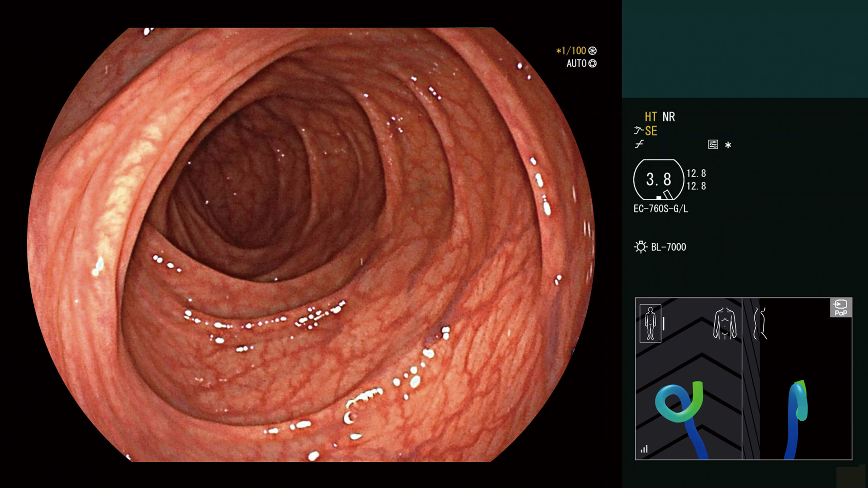Open the settings sliders icon
868x488 pixels.
point(713,145)
